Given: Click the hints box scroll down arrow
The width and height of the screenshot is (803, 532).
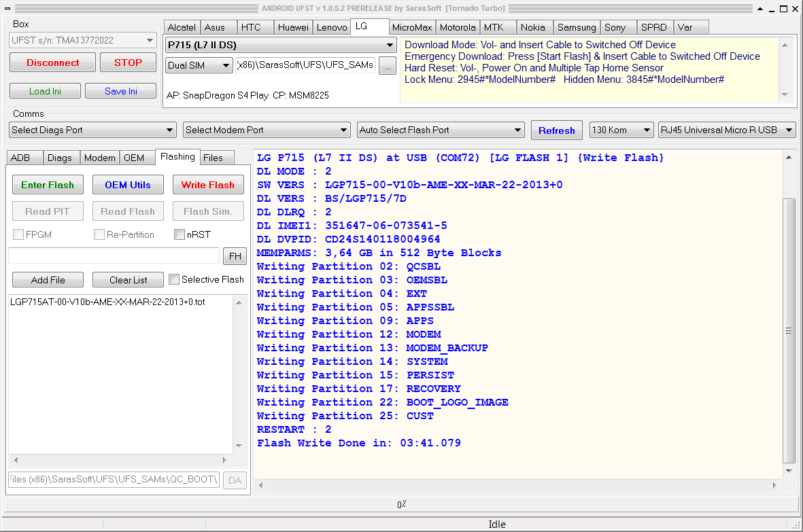Looking at the screenshot, I should [785, 94].
